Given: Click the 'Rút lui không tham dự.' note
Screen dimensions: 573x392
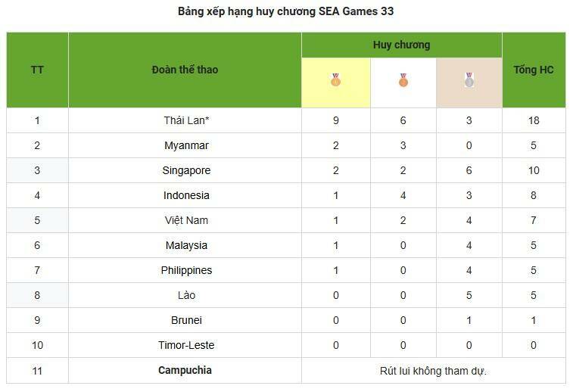Looking at the screenshot, I should (x=433, y=371).
